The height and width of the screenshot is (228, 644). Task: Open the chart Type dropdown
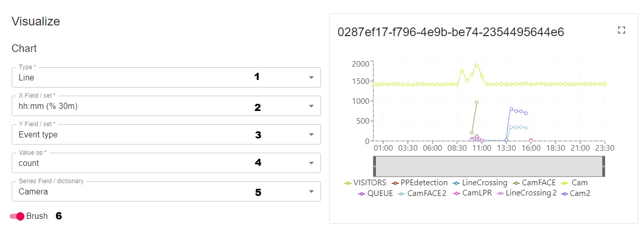coord(311,77)
